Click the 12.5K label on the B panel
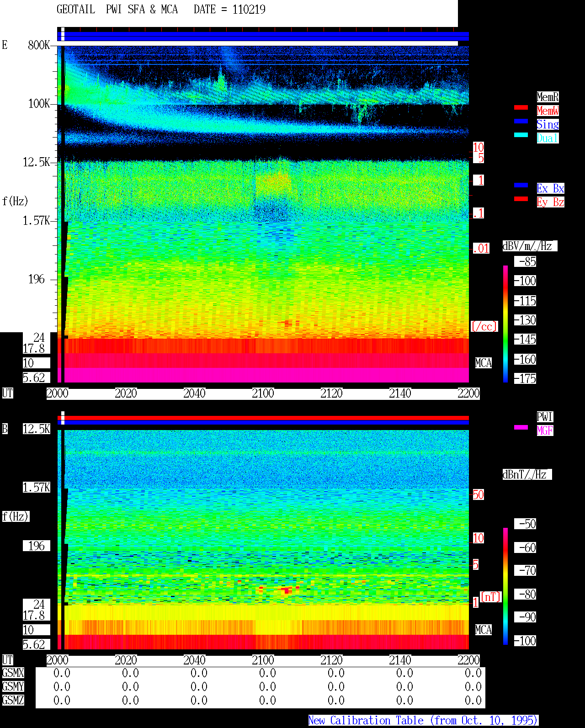The height and width of the screenshot is (728, 585). 37,429
